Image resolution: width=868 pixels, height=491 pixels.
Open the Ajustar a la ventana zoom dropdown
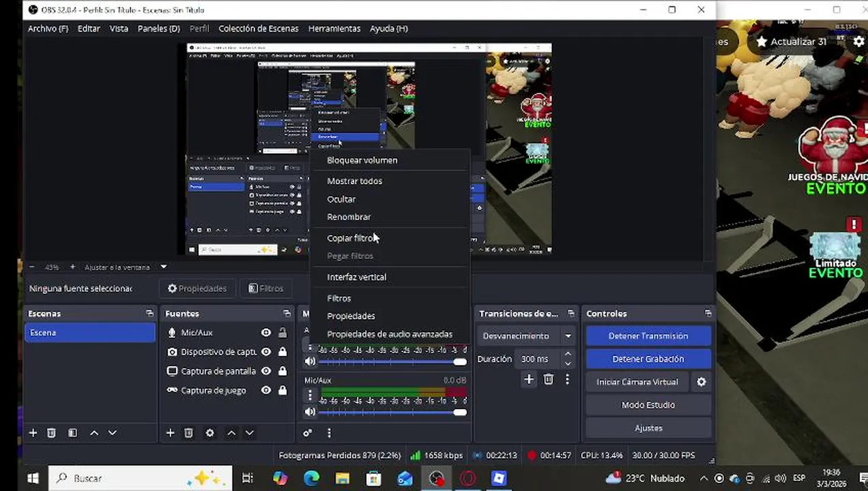(x=163, y=267)
